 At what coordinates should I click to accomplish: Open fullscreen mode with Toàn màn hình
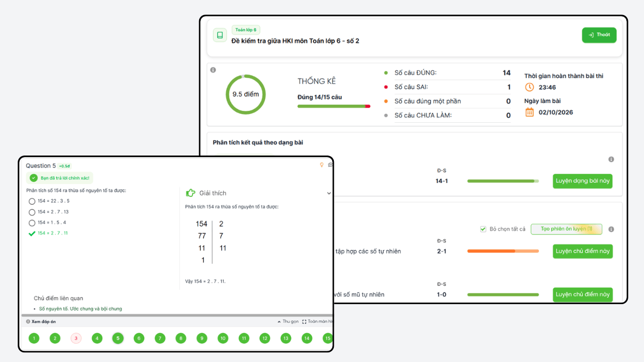[318, 322]
